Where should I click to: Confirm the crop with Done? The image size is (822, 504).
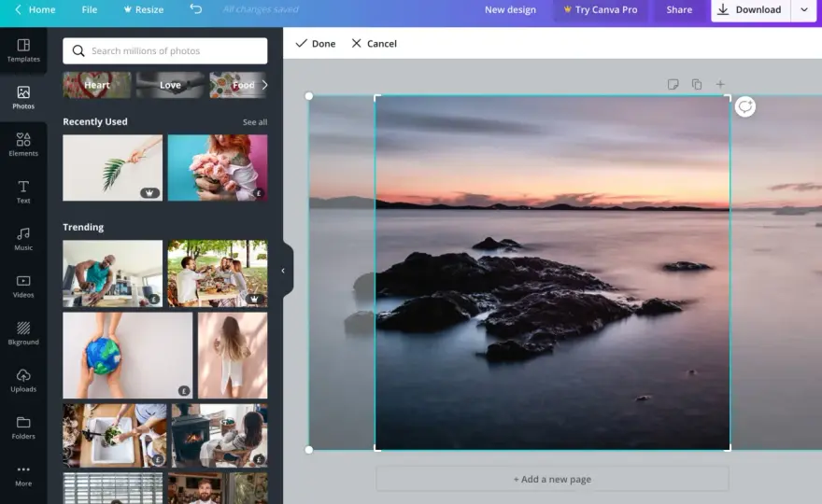click(x=316, y=44)
